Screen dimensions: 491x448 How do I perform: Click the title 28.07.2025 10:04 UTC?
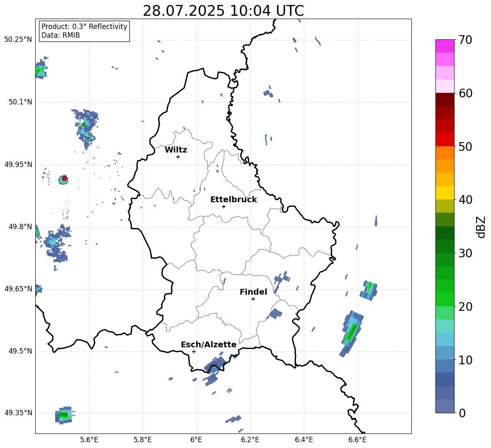point(223,11)
